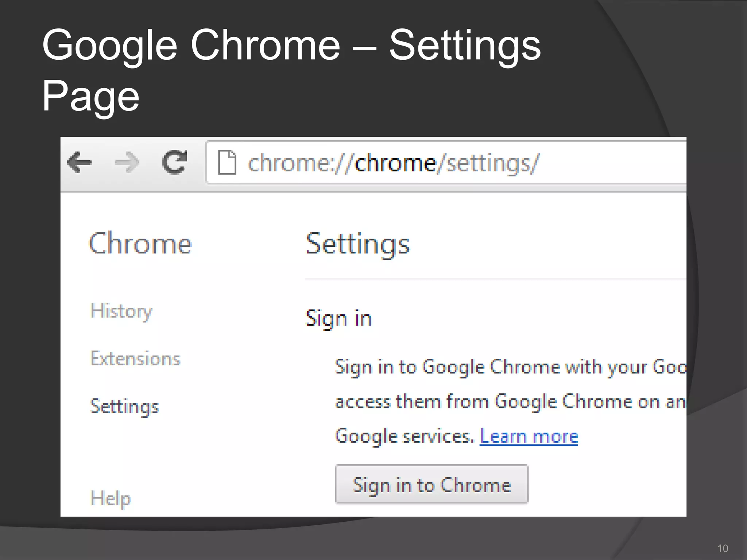Open Extensions in the Chrome sidebar
This screenshot has width=747, height=560.
click(x=135, y=359)
